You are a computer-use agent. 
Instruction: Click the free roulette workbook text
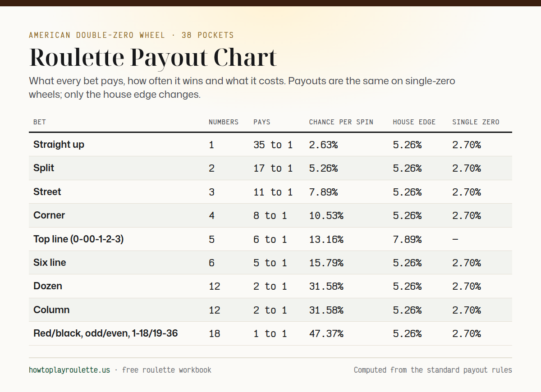click(x=166, y=370)
